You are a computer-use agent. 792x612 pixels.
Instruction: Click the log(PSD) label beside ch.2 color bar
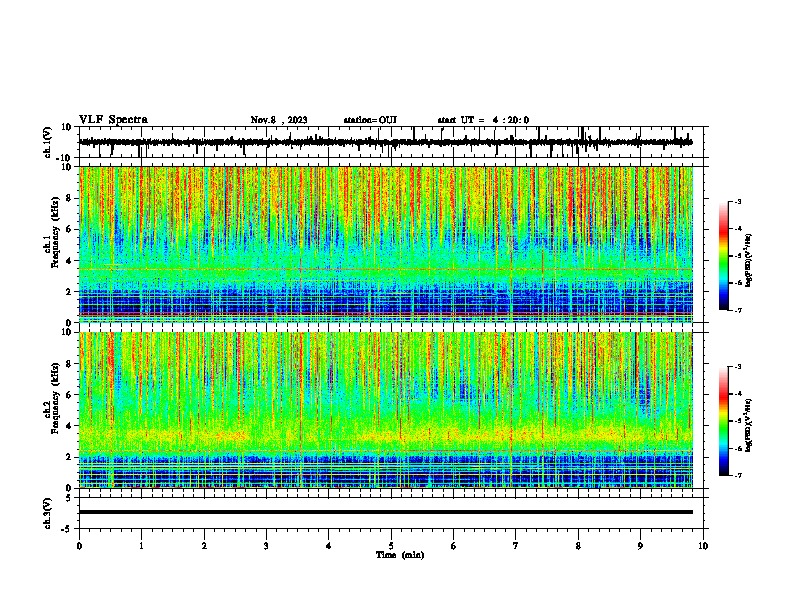click(749, 425)
